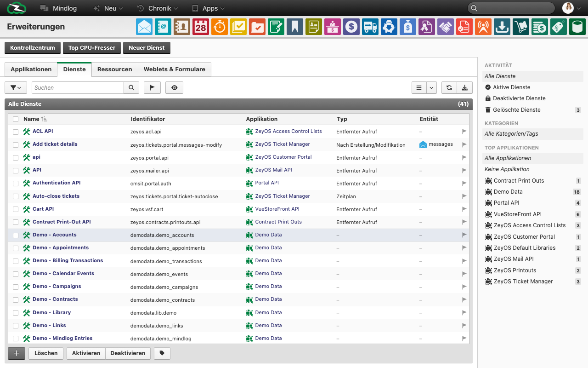The width and height of the screenshot is (588, 368).
Task: Click the tag button in bottom bar
Action: (162, 353)
